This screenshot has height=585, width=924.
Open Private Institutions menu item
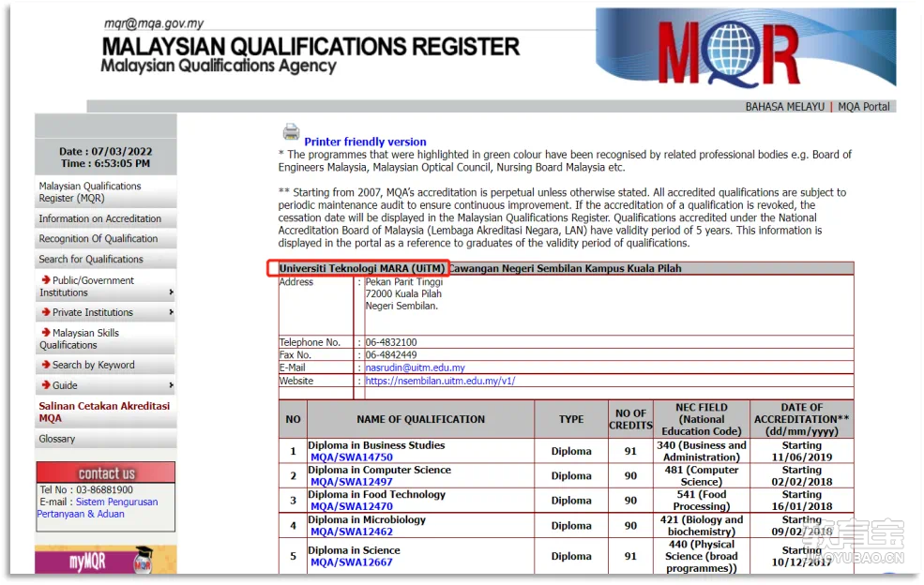pyautogui.click(x=105, y=312)
